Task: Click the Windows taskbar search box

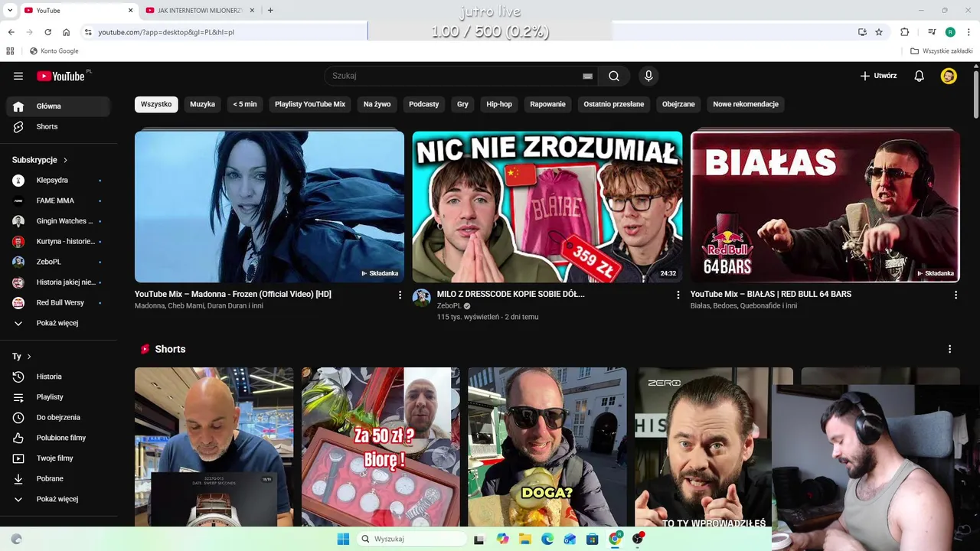Action: 412,539
